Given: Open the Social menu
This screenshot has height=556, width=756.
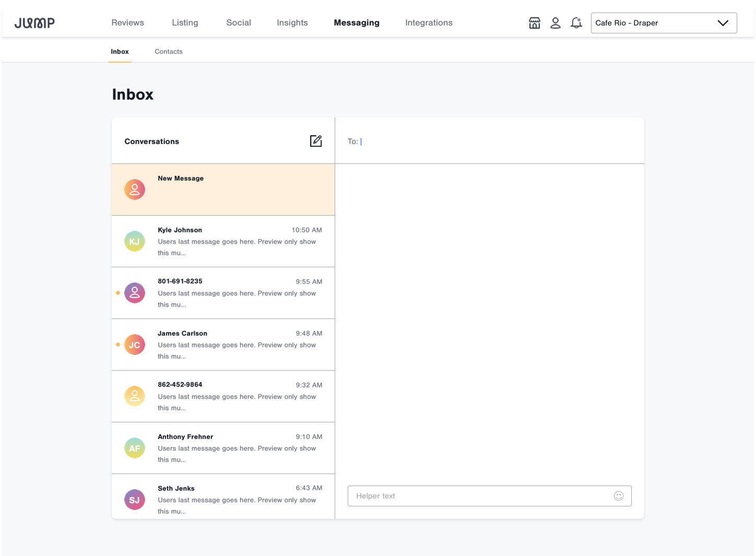Looking at the screenshot, I should [x=239, y=23].
